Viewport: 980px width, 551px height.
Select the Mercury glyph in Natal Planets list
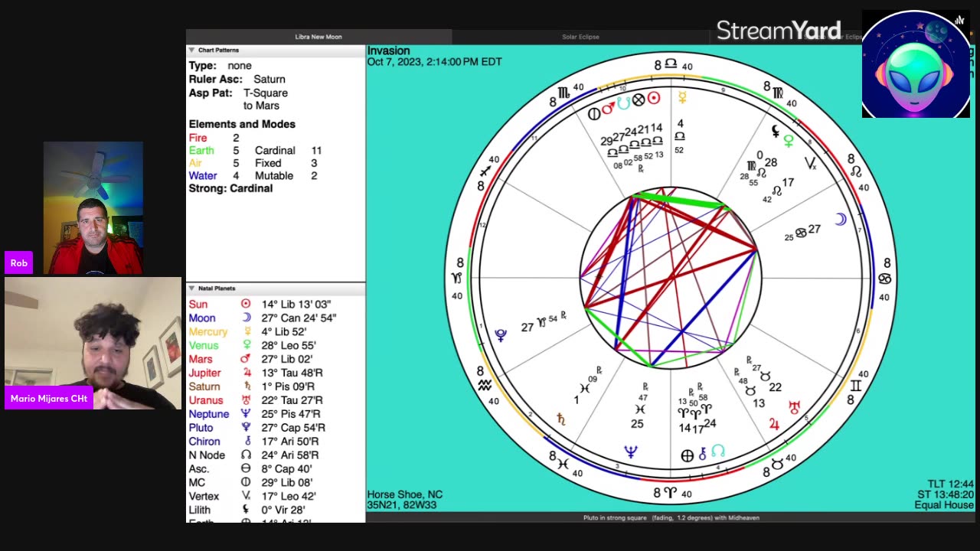[x=246, y=332]
